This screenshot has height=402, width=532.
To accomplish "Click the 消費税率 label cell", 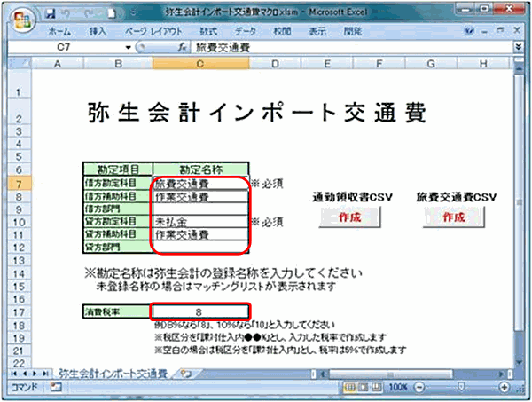I will pyautogui.click(x=118, y=311).
